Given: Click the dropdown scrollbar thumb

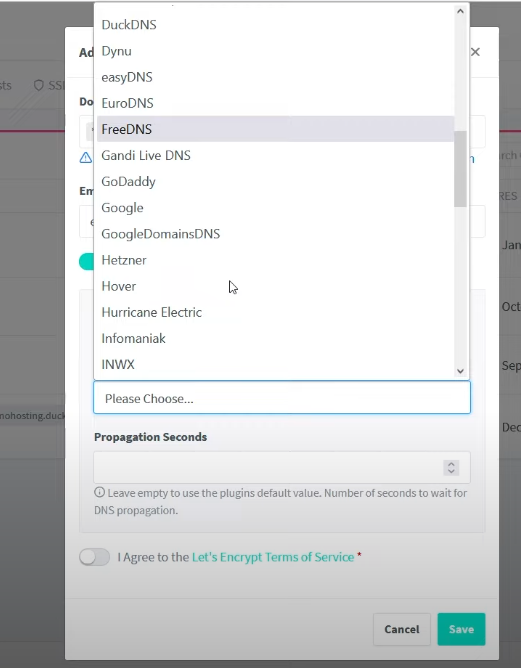Looking at the screenshot, I should click(x=460, y=169).
